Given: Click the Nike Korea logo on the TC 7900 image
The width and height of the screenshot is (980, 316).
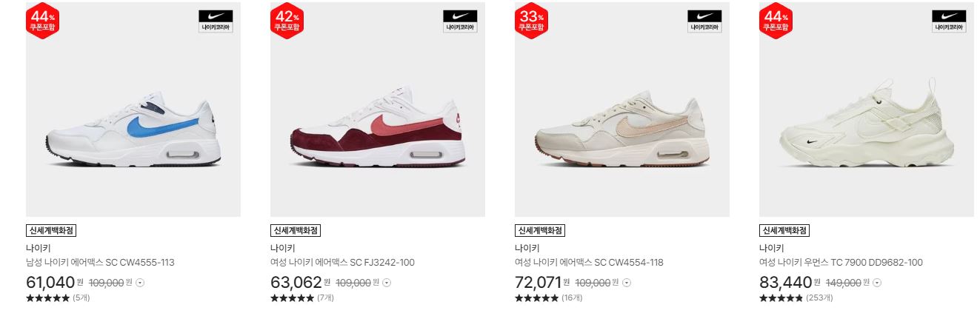Looking at the screenshot, I should pyautogui.click(x=949, y=21).
